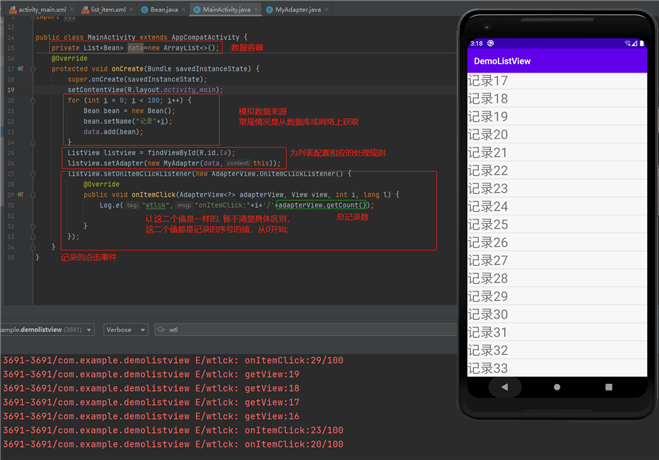Click the setContentView code on line 19
The height and width of the screenshot is (460, 659).
pyautogui.click(x=145, y=90)
